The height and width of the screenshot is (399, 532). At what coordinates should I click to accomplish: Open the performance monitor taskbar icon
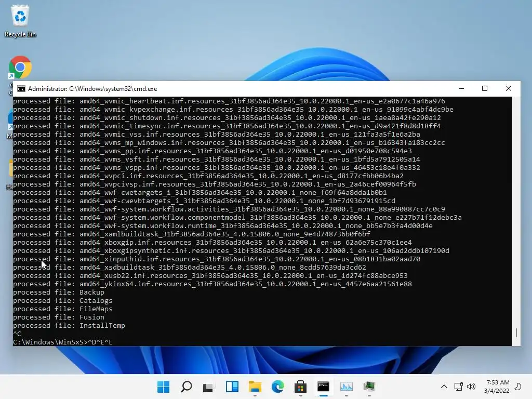tap(347, 387)
